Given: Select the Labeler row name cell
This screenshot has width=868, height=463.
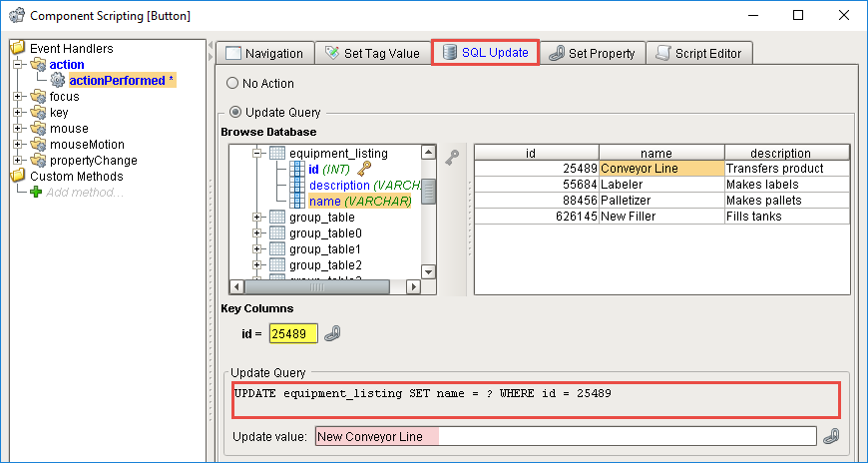Looking at the screenshot, I should pos(661,185).
